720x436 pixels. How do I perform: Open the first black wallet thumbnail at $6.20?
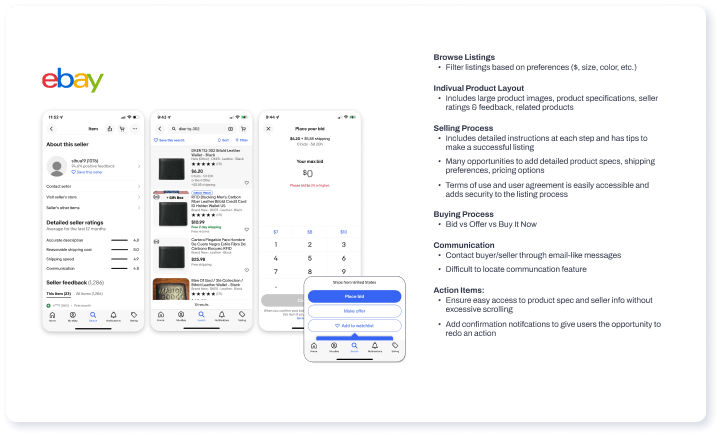click(172, 168)
